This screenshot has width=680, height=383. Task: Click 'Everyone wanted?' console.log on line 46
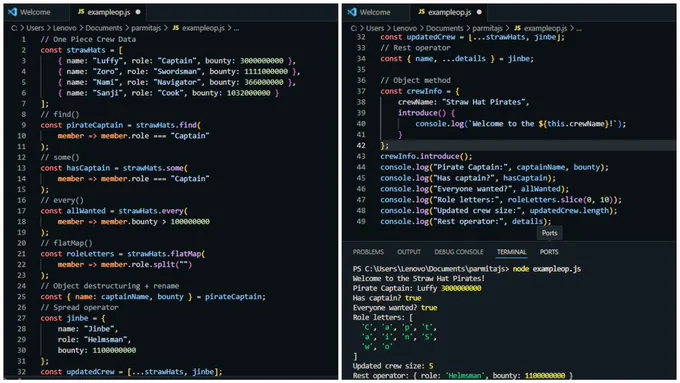tap(474, 189)
